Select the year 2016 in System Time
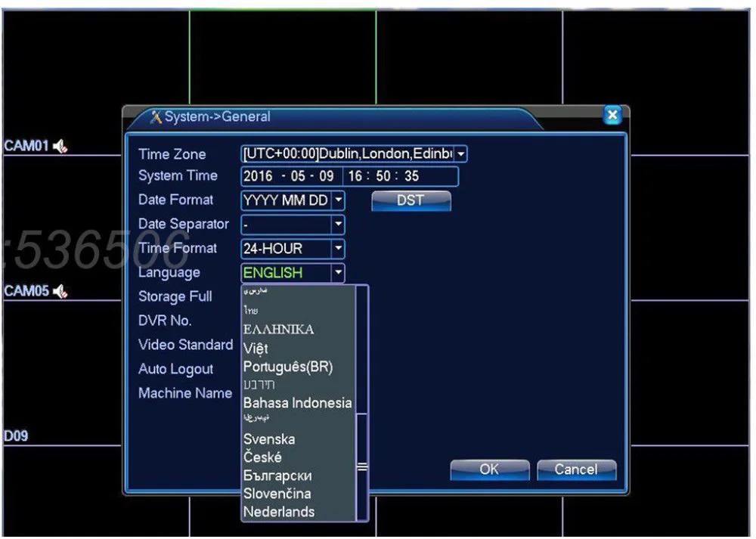The height and width of the screenshot is (539, 756). [x=258, y=176]
